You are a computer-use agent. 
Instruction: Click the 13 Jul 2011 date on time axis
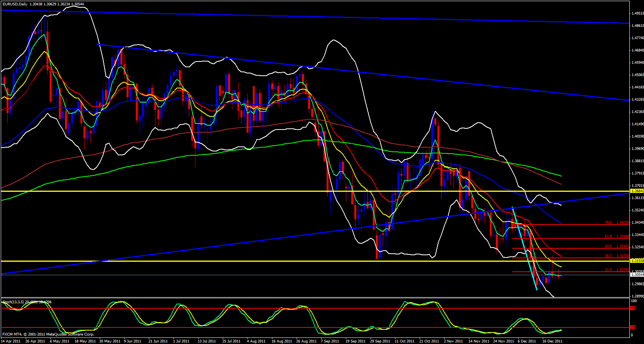point(207,341)
